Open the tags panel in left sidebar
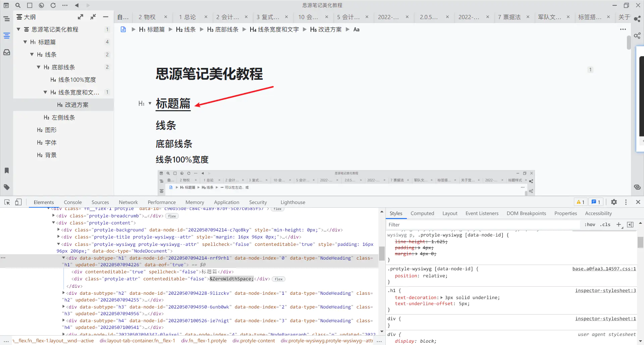This screenshot has height=345, width=644. point(7,187)
